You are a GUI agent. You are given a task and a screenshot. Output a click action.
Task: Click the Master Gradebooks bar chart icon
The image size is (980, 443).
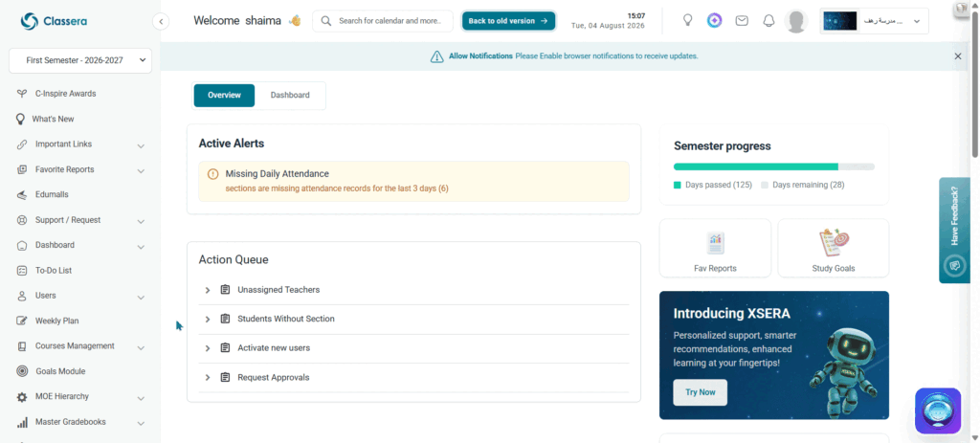[22, 422]
